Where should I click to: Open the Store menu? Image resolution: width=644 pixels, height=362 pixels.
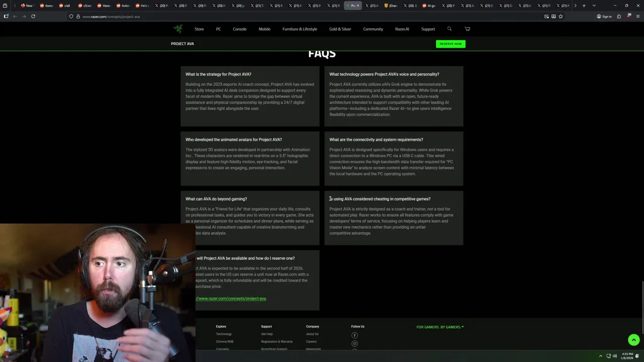pyautogui.click(x=199, y=29)
